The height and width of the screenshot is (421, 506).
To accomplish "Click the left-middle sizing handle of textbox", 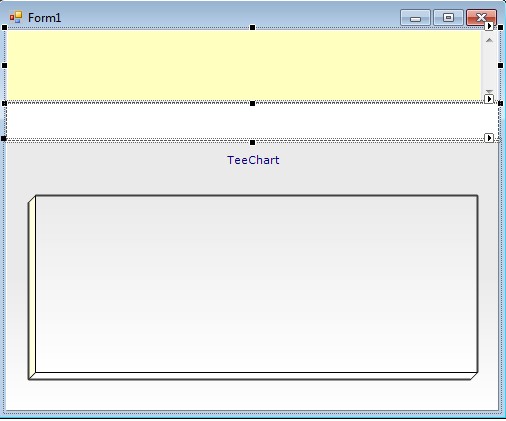I will click(4, 65).
